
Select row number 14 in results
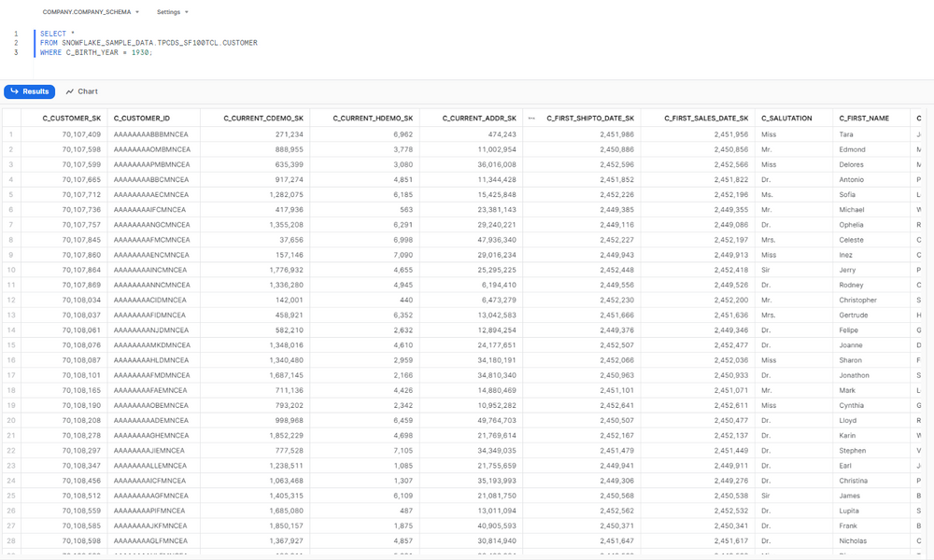click(x=10, y=330)
